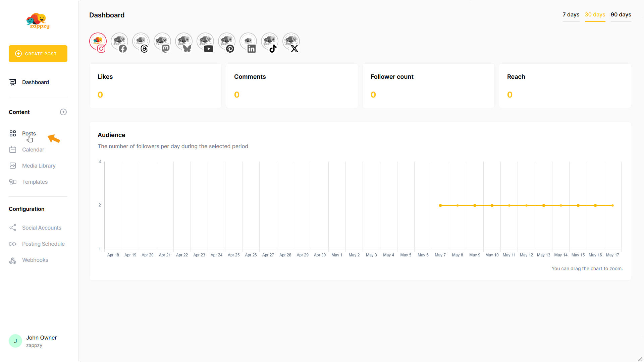Click the plus icon beside Content
This screenshot has height=362, width=644.
63,112
